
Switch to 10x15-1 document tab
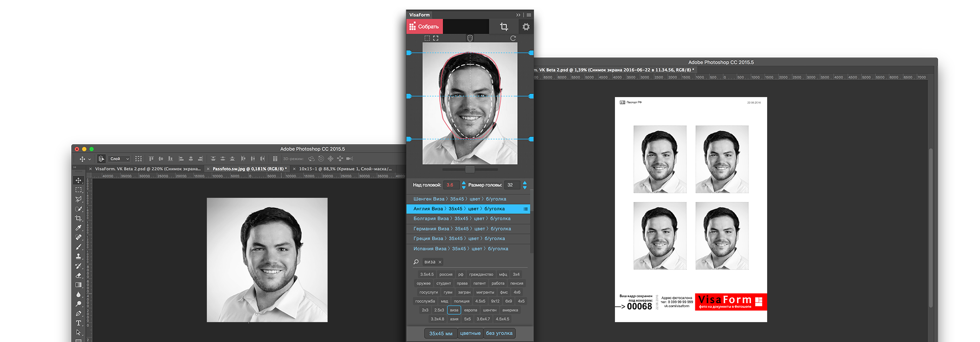coord(345,169)
